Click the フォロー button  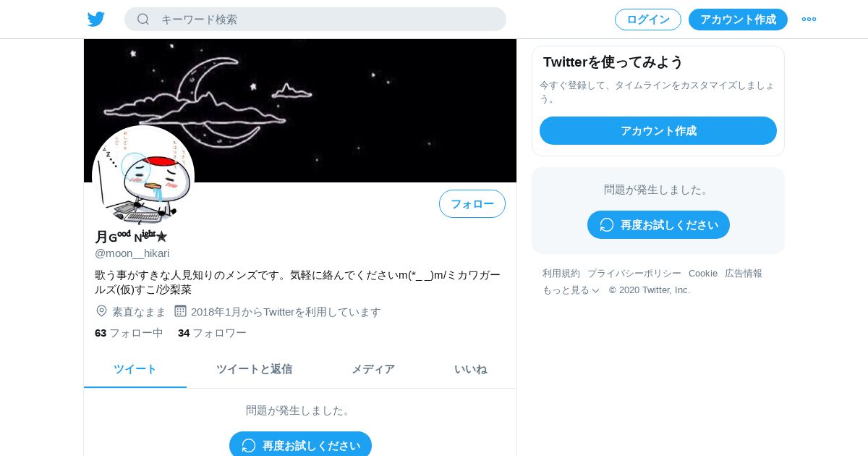[x=472, y=204]
